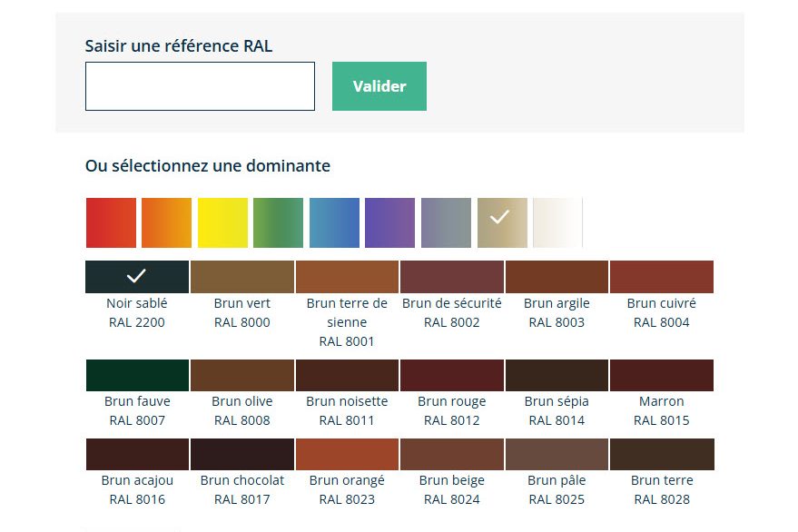Choose Brun cuivré RAL 8004 swatch

[x=661, y=277]
